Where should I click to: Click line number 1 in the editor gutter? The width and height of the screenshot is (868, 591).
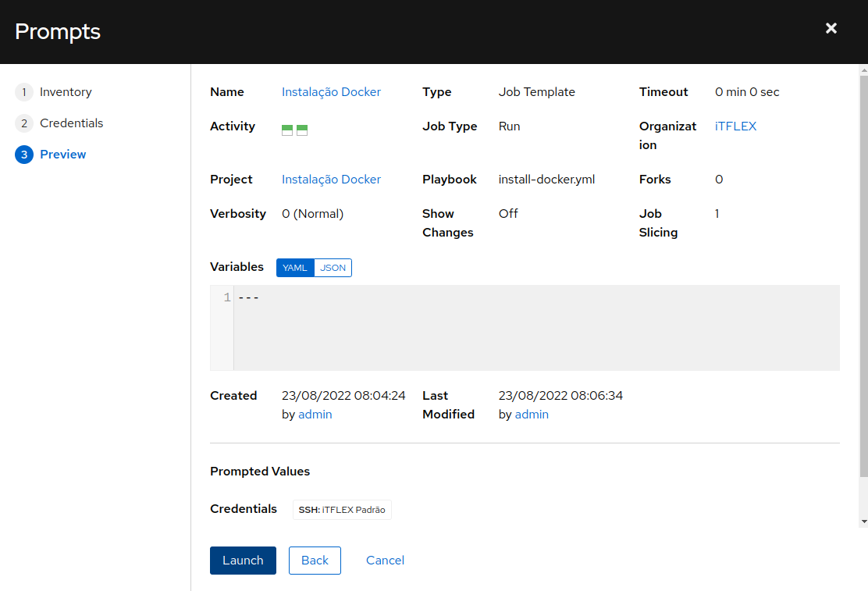pyautogui.click(x=227, y=297)
